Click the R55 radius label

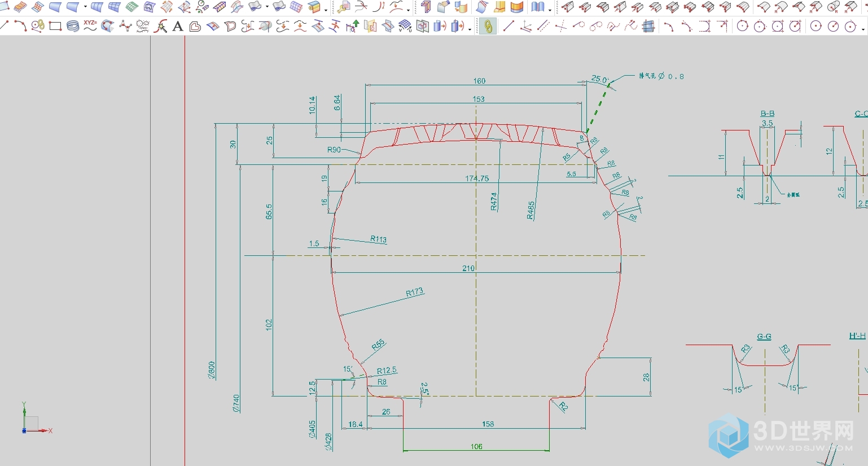[x=378, y=345]
